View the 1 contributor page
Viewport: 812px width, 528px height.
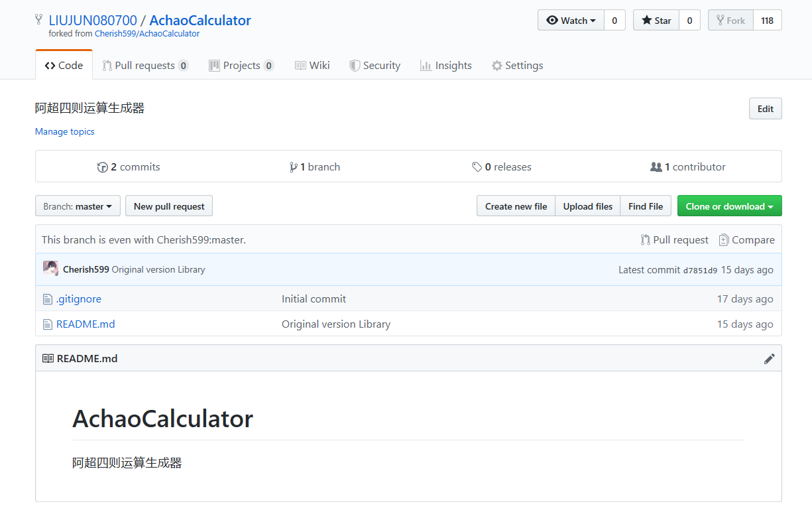pyautogui.click(x=688, y=166)
